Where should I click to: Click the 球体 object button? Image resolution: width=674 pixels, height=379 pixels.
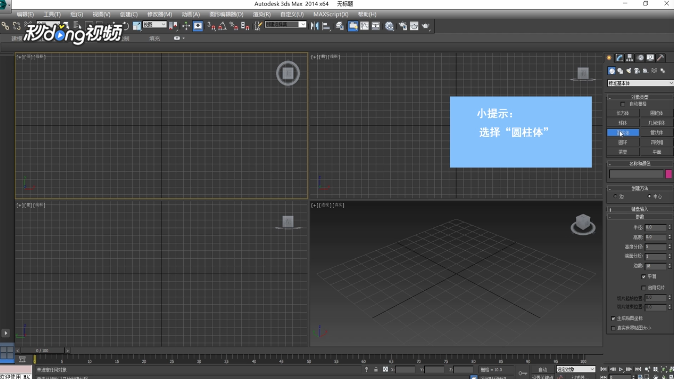(x=623, y=123)
